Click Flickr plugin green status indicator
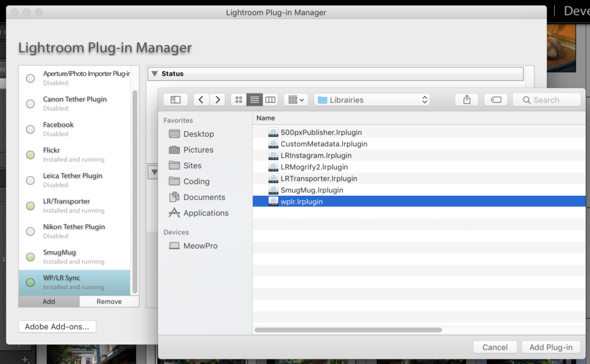 (x=31, y=155)
